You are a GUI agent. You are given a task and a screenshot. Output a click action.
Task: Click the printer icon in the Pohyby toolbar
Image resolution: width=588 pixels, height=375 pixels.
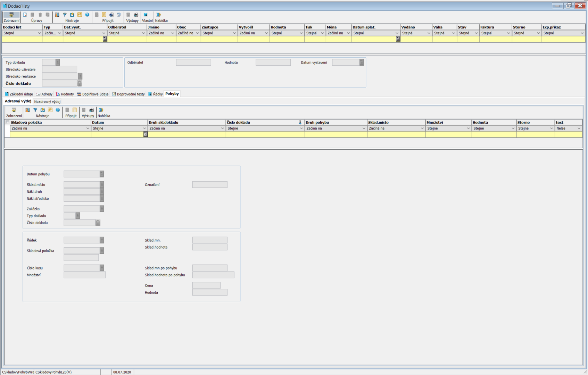coord(91,110)
